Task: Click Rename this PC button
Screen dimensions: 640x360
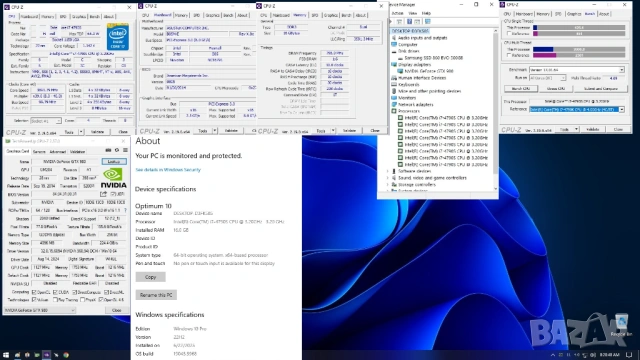Action: pyautogui.click(x=156, y=295)
